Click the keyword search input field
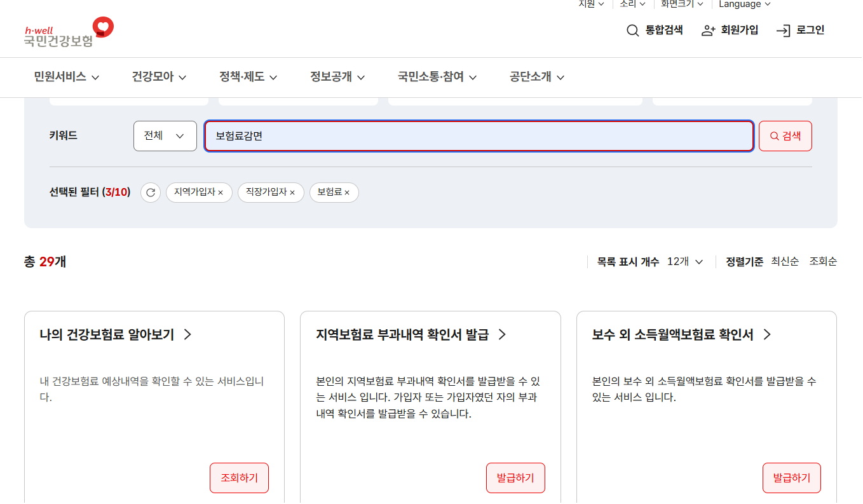This screenshot has width=863, height=504. 478,135
